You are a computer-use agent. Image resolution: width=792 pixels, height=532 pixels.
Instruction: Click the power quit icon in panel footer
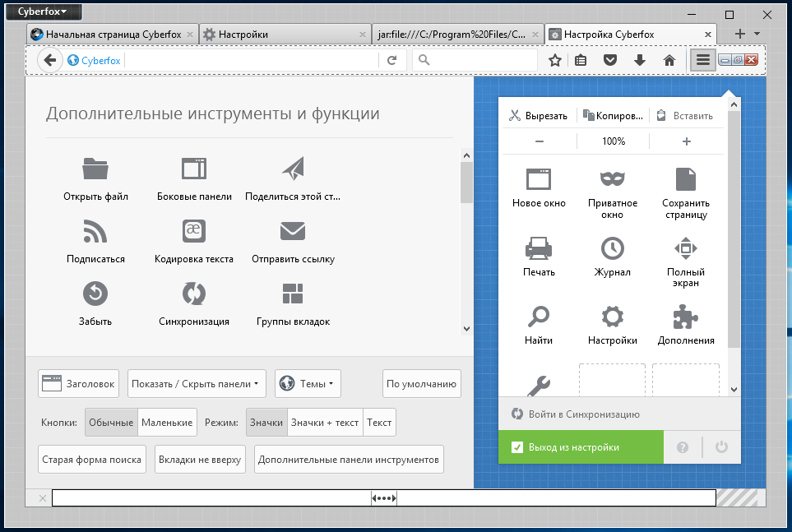pos(721,447)
